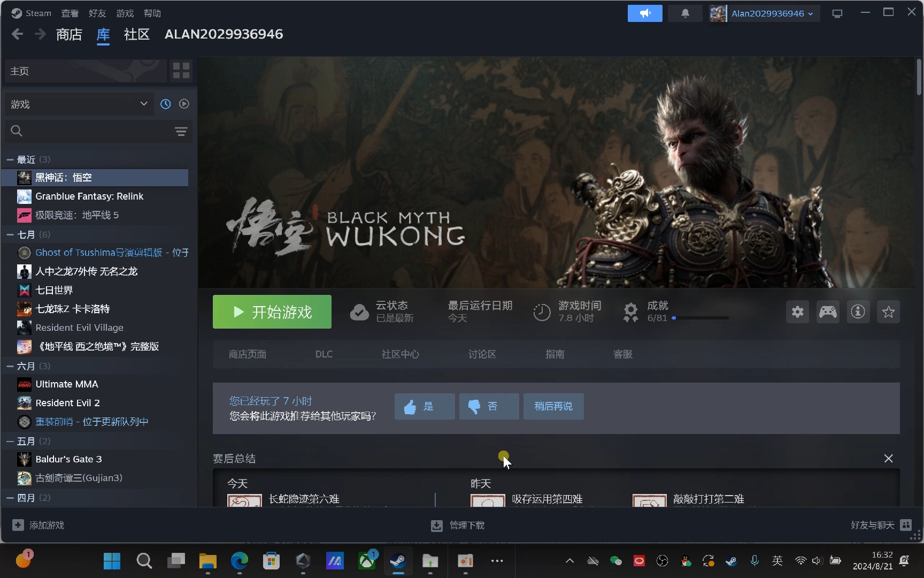Image resolution: width=924 pixels, height=578 pixels.
Task: Open Steam notifications bell
Action: tap(685, 13)
